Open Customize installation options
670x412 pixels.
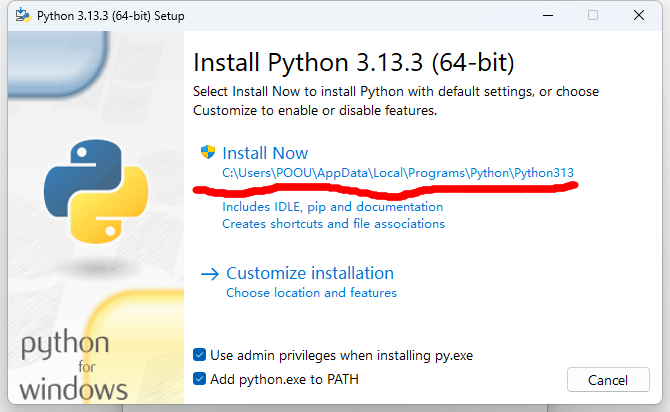[x=310, y=273]
